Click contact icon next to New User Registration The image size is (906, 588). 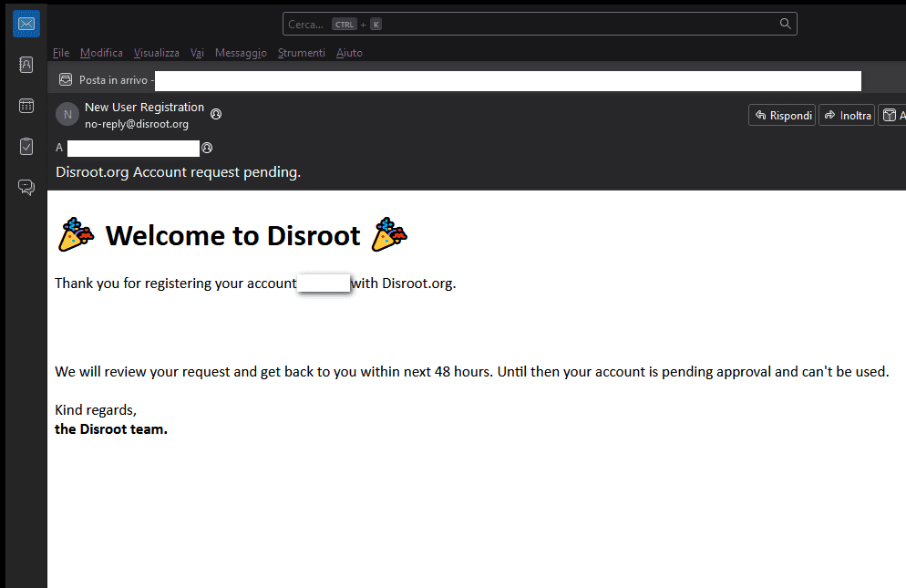(216, 114)
